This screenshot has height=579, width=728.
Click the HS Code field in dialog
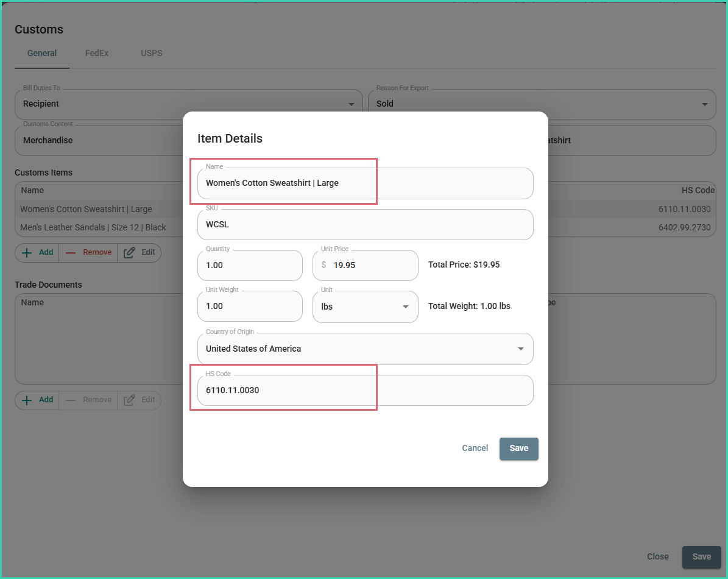pos(364,390)
